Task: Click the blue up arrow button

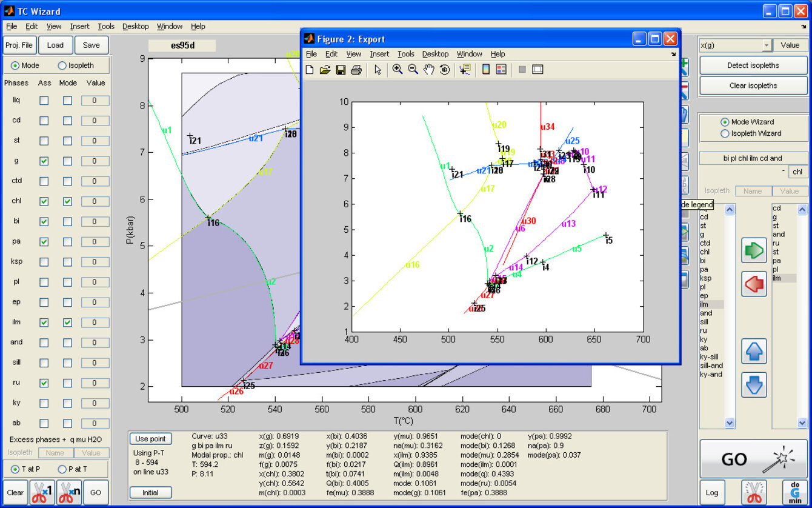Action: [754, 351]
